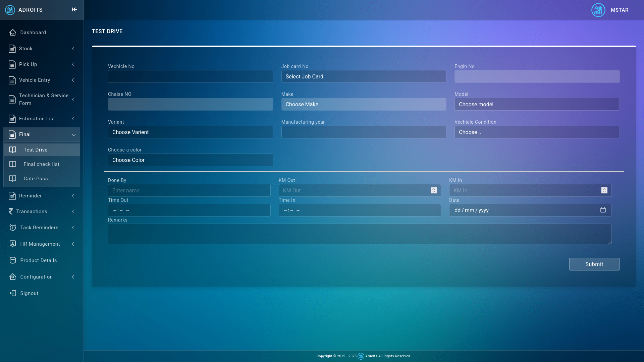The image size is (644, 362).
Task: Open the Select Job Card dropdown
Action: 364,76
